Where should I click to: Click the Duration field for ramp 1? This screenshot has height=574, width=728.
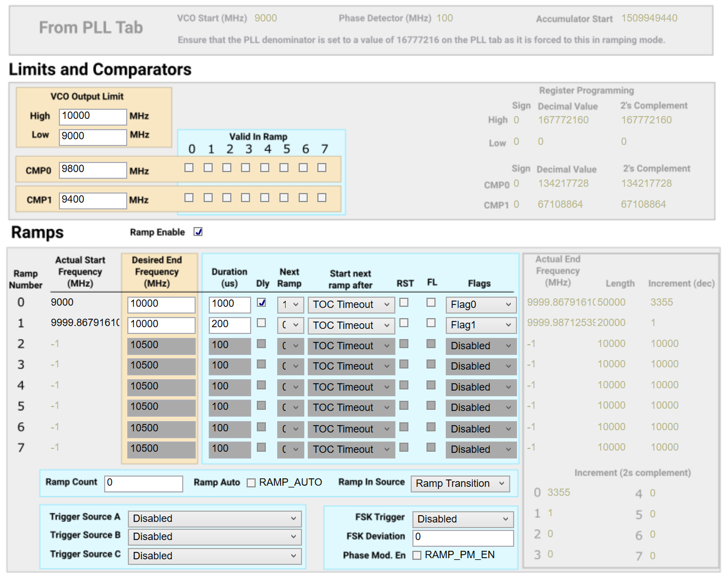pos(230,325)
